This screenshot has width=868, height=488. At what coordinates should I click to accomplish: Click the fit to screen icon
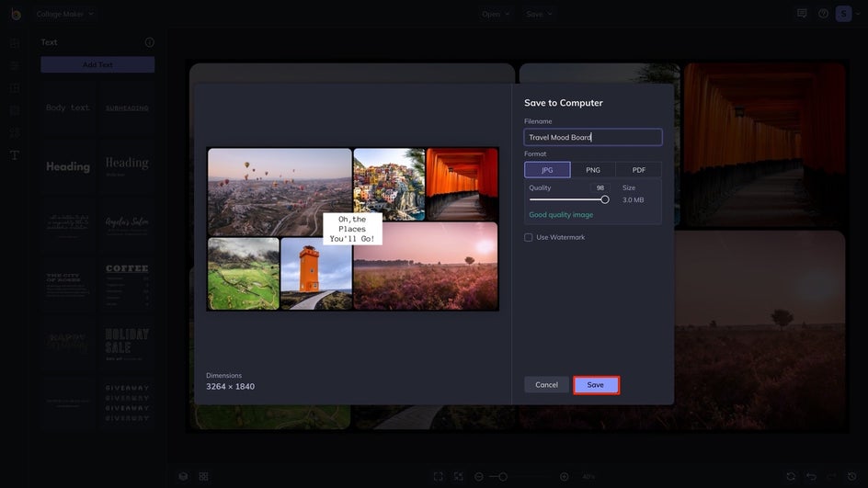click(439, 476)
